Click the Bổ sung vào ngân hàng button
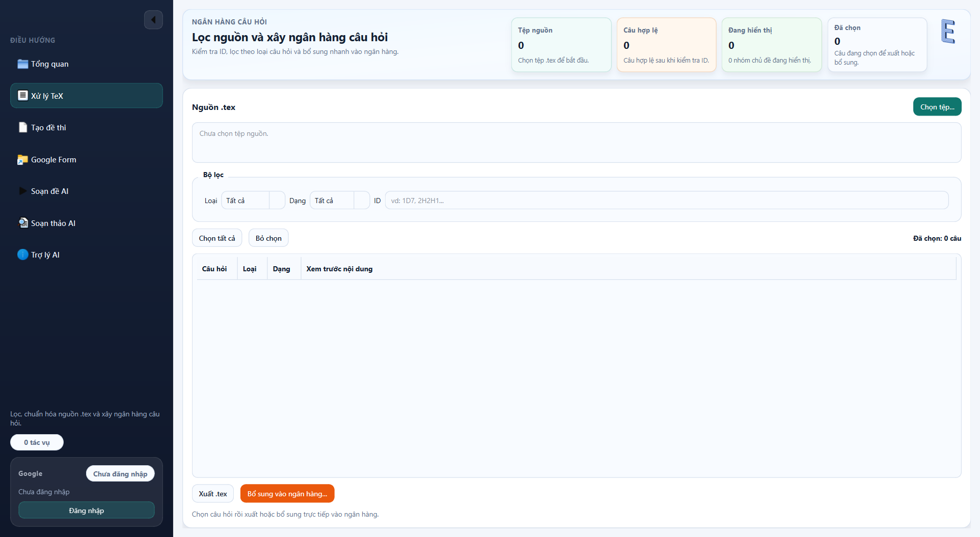The width and height of the screenshot is (980, 537). tap(287, 494)
